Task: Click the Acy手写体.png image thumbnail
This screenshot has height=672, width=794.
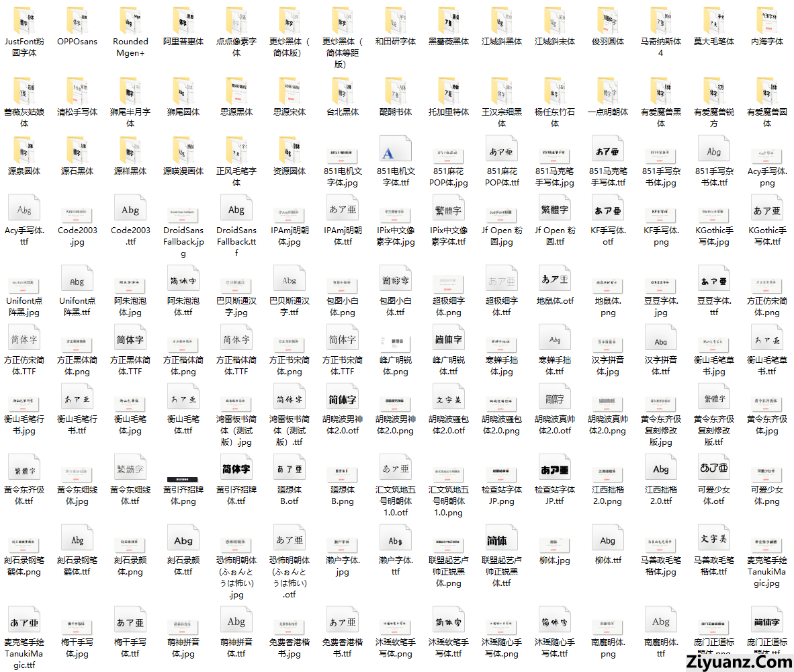Action: coord(766,153)
